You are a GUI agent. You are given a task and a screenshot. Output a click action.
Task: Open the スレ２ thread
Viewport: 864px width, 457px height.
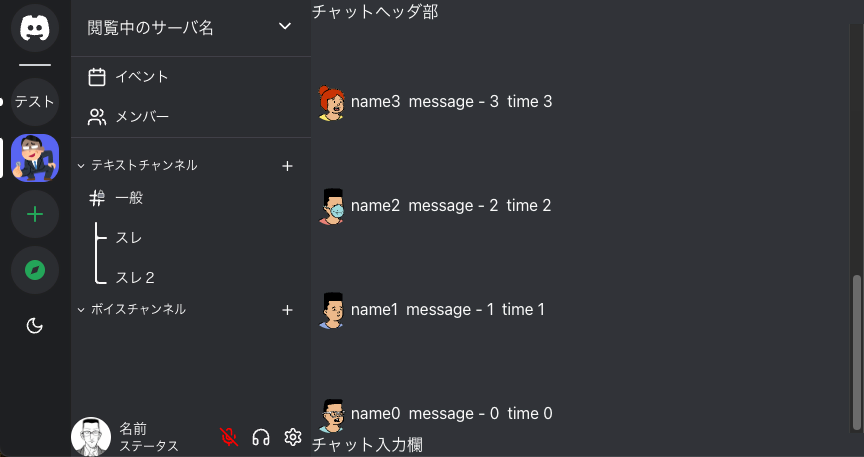(x=135, y=277)
